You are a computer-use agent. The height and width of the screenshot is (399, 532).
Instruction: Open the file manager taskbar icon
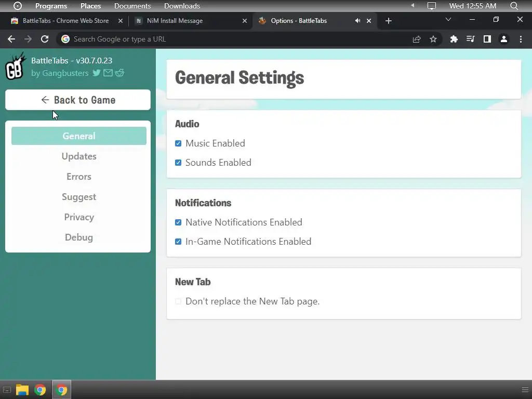point(22,390)
